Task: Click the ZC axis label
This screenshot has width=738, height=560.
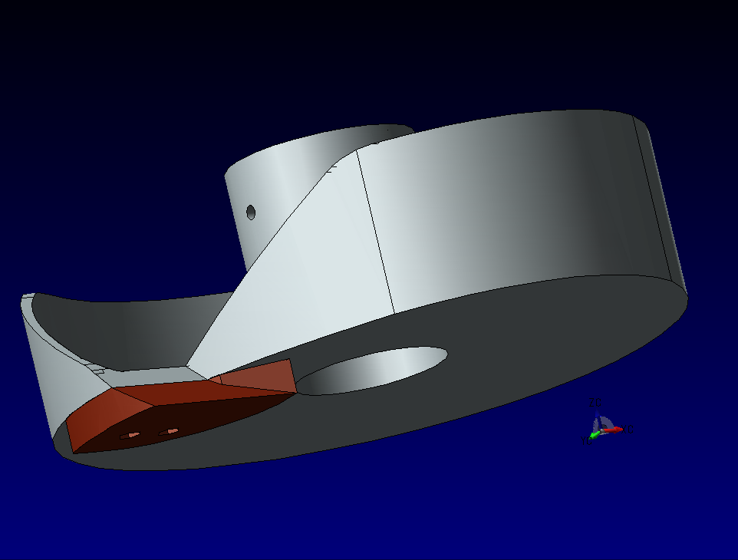Action: click(x=595, y=402)
